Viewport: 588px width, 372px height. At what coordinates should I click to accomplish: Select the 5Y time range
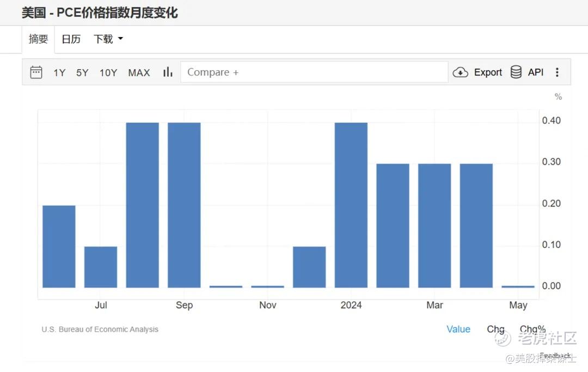(82, 72)
